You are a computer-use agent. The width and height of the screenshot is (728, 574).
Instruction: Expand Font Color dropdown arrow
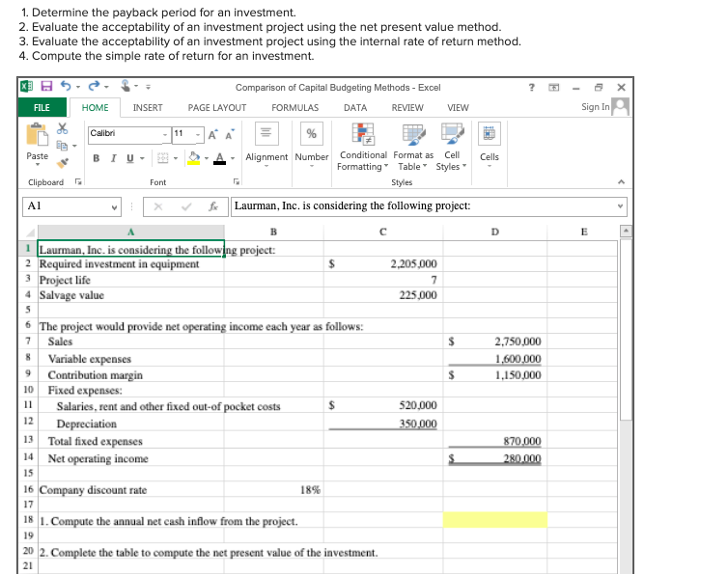pyautogui.click(x=233, y=158)
